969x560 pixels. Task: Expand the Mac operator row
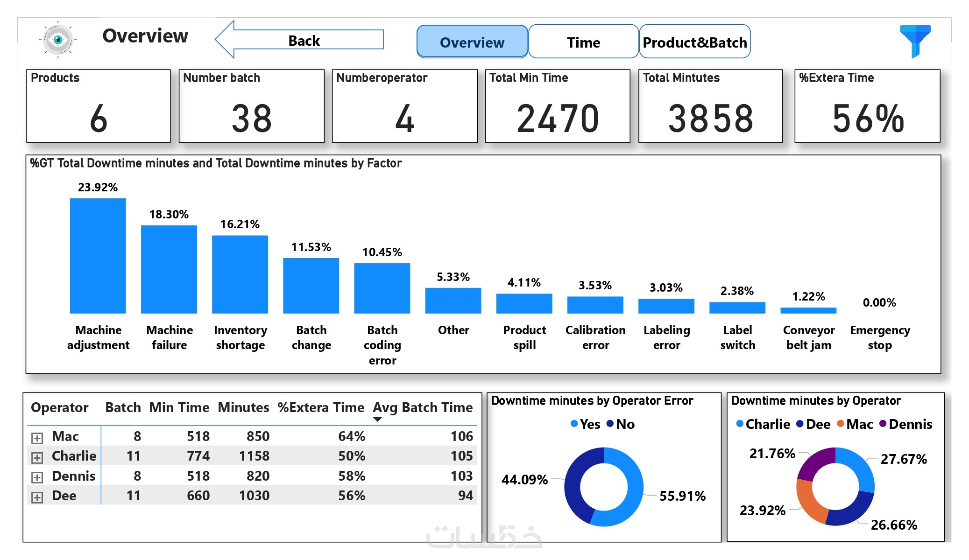point(37,438)
